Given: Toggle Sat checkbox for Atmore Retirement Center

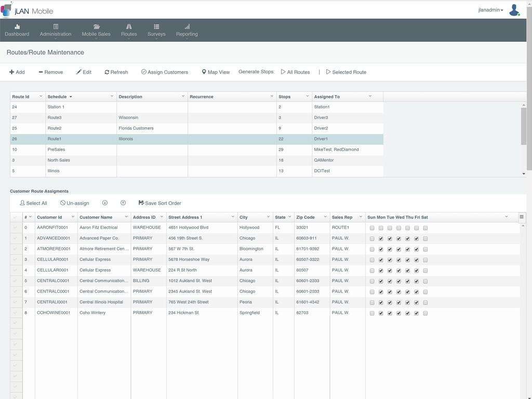Looking at the screenshot, I should 425,249.
